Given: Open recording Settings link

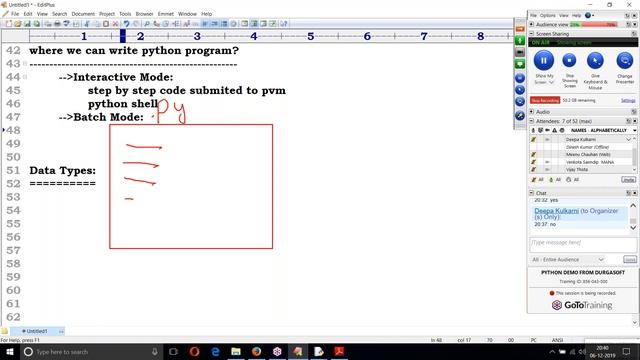Looking at the screenshot, I should click(x=628, y=100).
